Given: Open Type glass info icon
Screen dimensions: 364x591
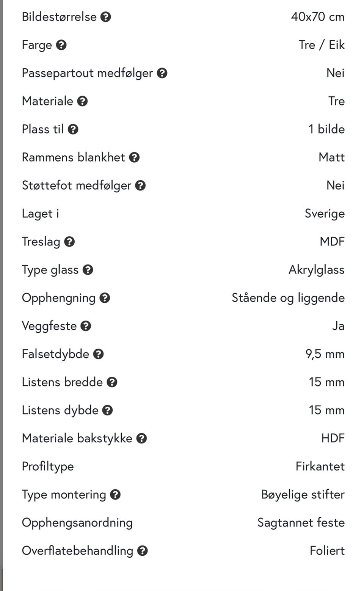Looking at the screenshot, I should [x=88, y=270].
